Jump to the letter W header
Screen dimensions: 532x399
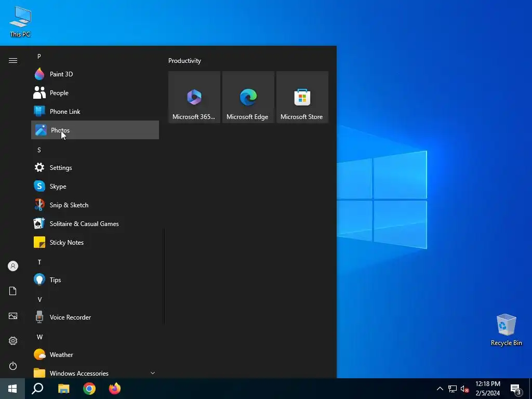point(39,337)
